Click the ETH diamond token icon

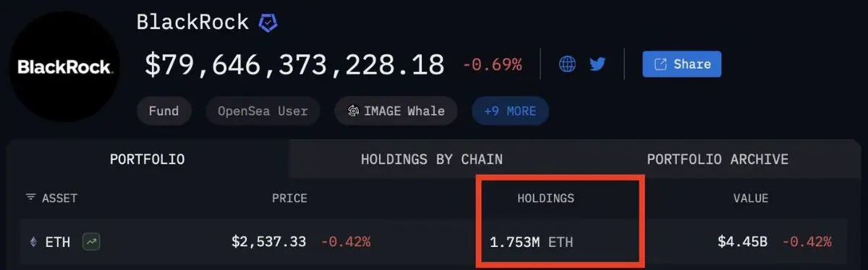tap(33, 242)
